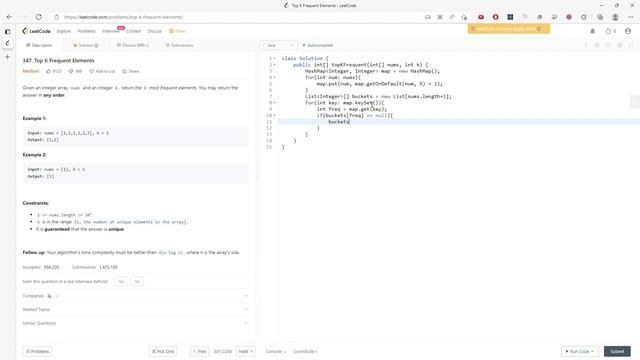Open the vertical tabs sidebar icon
The height and width of the screenshot is (360, 640).
[7, 31]
